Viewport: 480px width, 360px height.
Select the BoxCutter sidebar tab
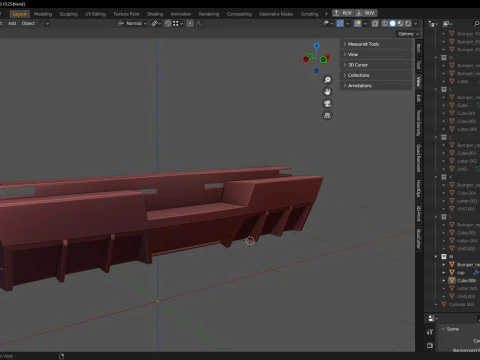pyautogui.click(x=419, y=239)
